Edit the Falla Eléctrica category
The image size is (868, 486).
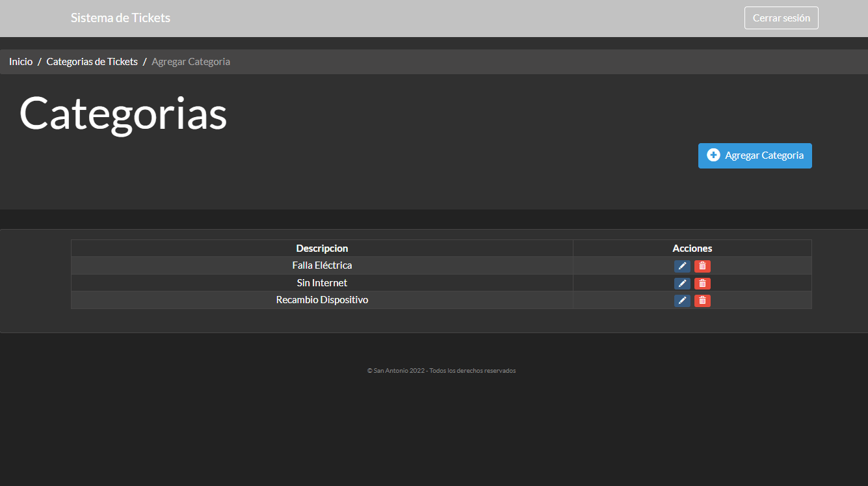(x=682, y=266)
